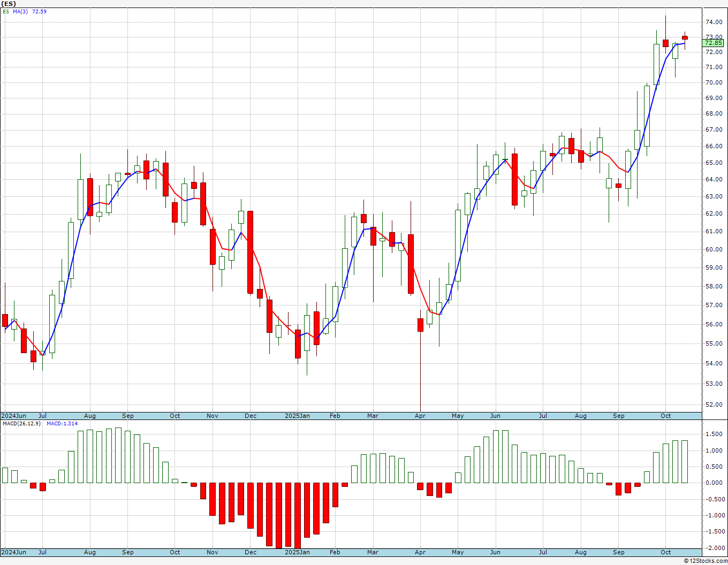Click May on the MACD panel date axis
The height and width of the screenshot is (565, 728).
point(458,552)
